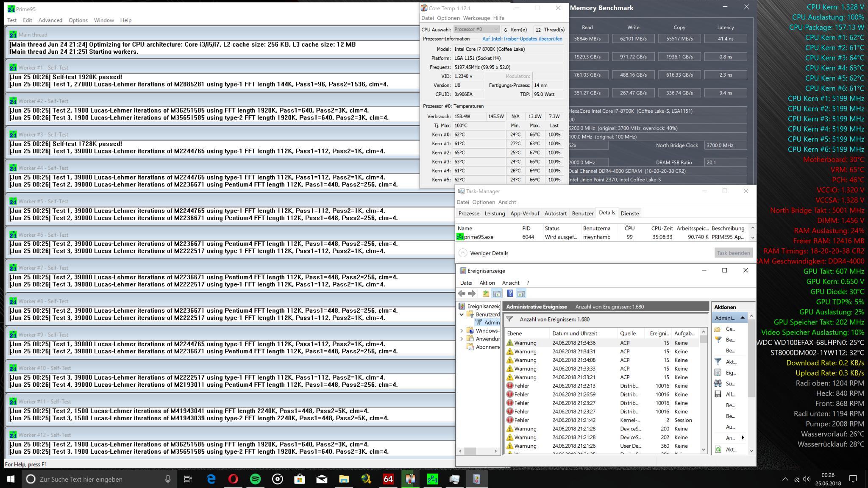Collapse Admini... actions section arrow
Screen dimensions: 868x488
(743, 318)
